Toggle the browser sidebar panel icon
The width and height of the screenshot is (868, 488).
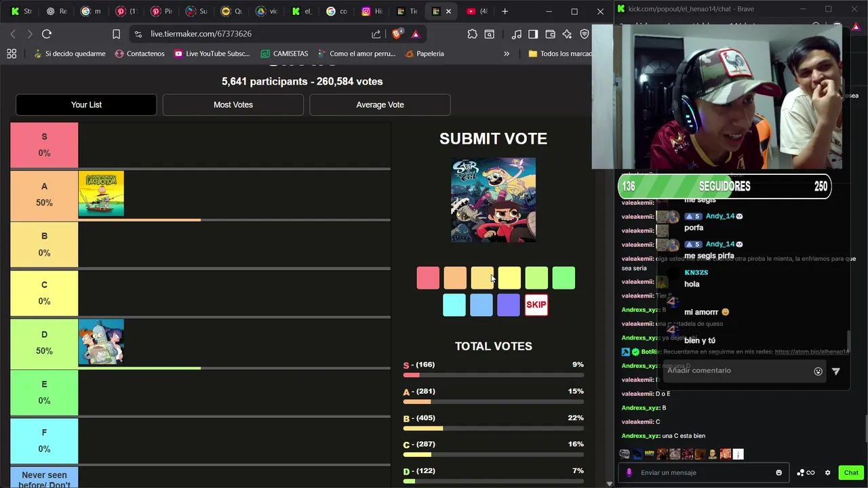click(533, 34)
